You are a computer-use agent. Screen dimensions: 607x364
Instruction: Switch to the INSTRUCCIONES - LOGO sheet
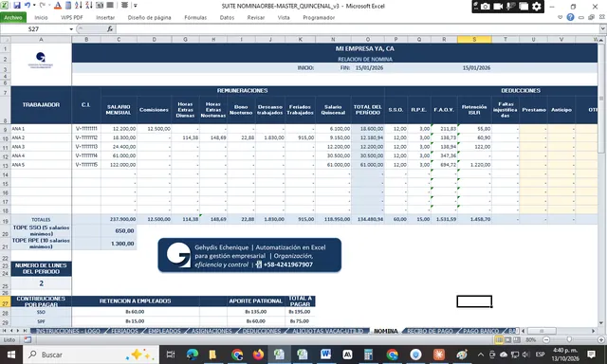coord(68,331)
